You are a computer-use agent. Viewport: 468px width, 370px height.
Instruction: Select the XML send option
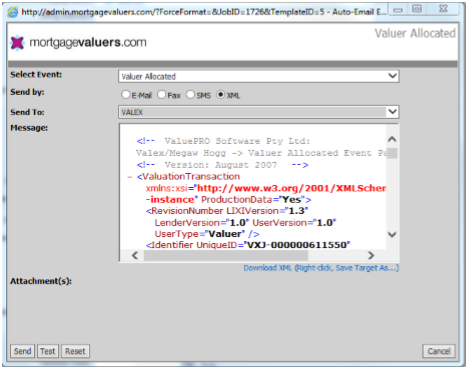[220, 95]
